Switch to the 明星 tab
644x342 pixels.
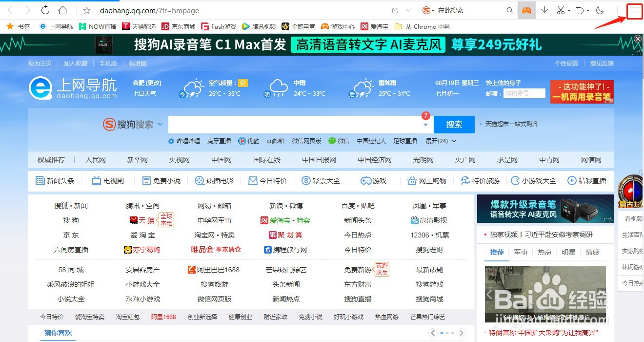[568, 252]
